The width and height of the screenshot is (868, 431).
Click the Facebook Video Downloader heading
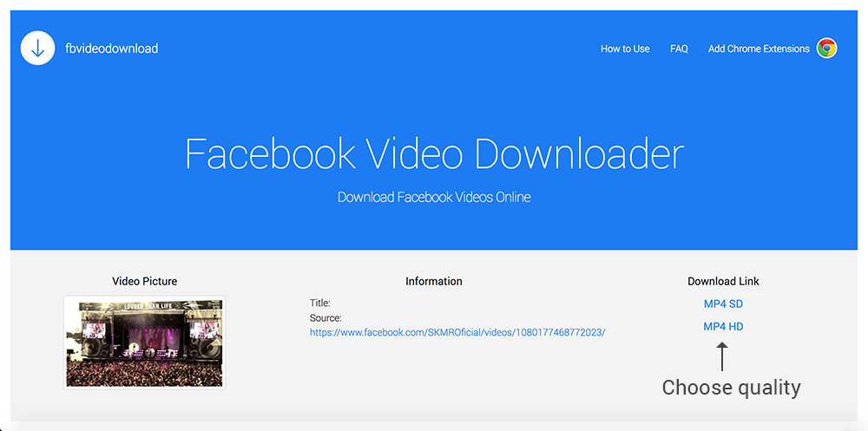click(x=434, y=153)
